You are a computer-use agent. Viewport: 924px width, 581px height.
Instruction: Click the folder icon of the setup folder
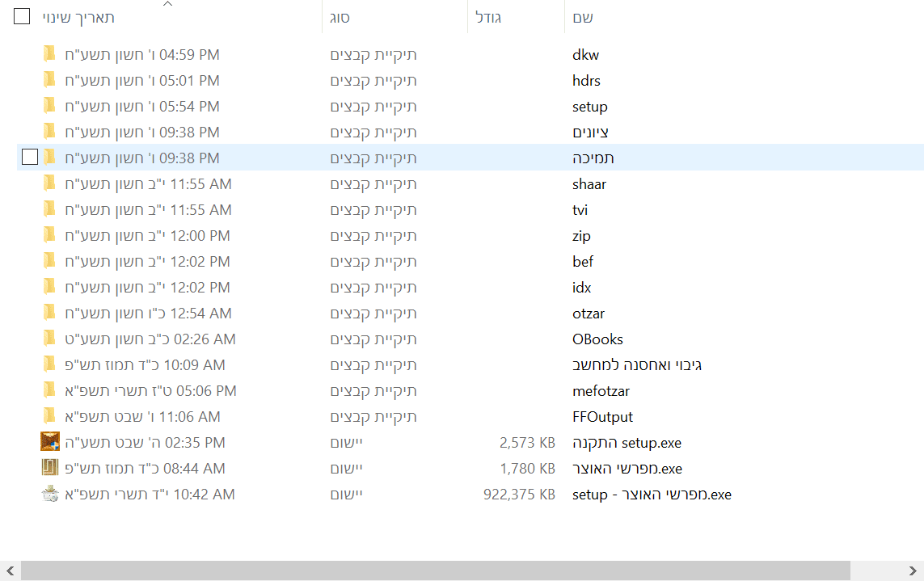(49, 106)
